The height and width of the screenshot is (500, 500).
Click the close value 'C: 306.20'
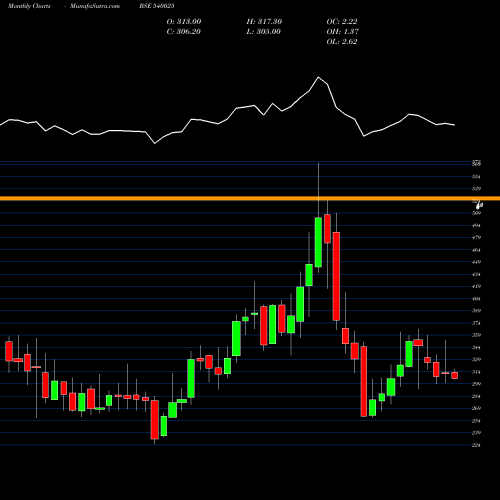tap(183, 32)
